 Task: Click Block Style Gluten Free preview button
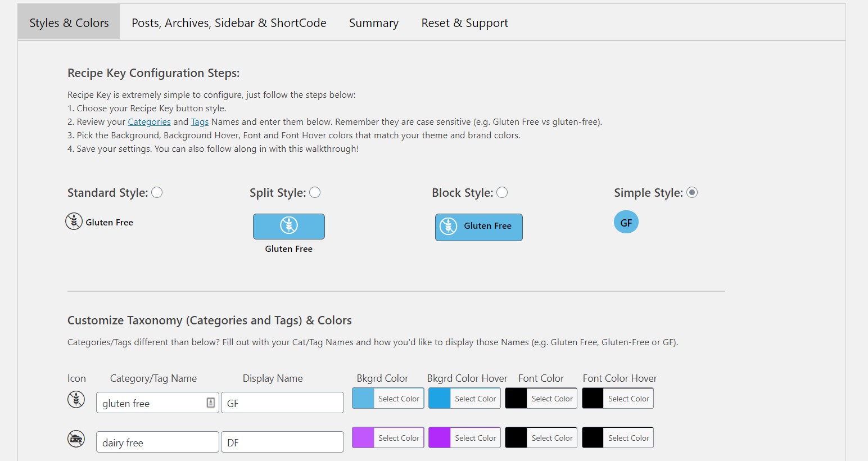click(x=479, y=227)
